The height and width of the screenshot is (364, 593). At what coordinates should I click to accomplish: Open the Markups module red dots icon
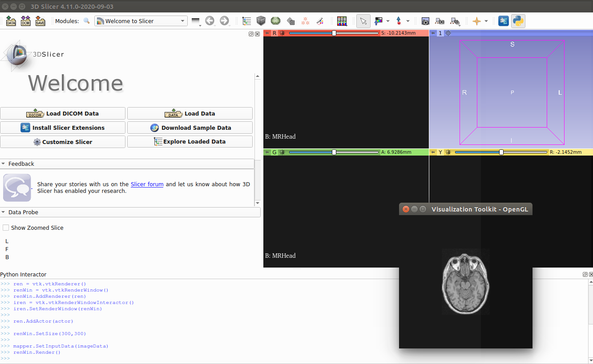pos(305,21)
